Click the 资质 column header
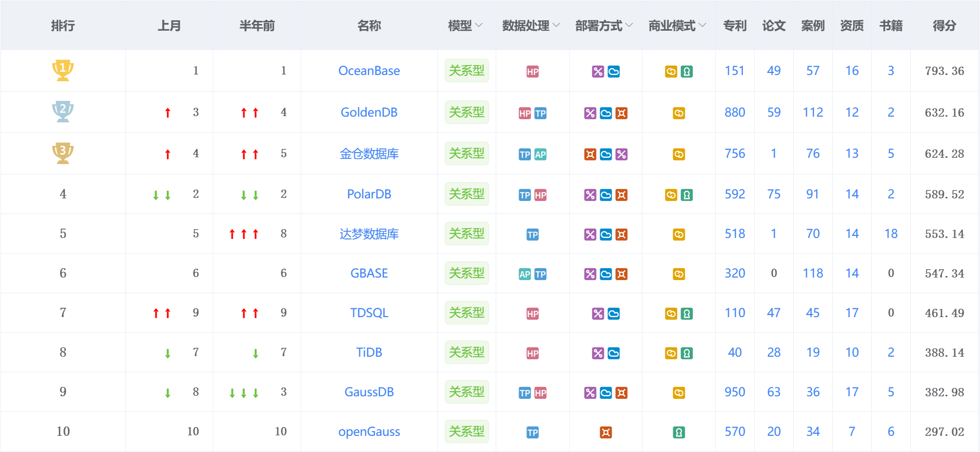 pos(852,26)
